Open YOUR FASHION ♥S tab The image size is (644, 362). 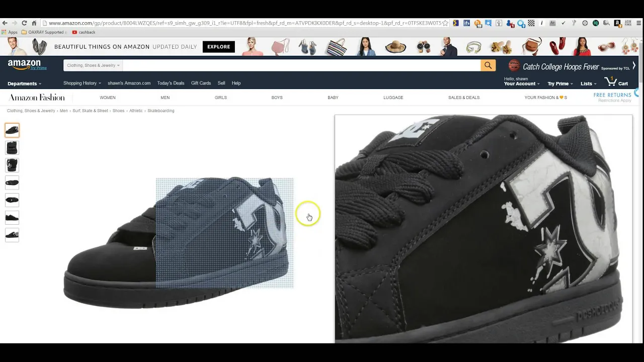pos(546,98)
